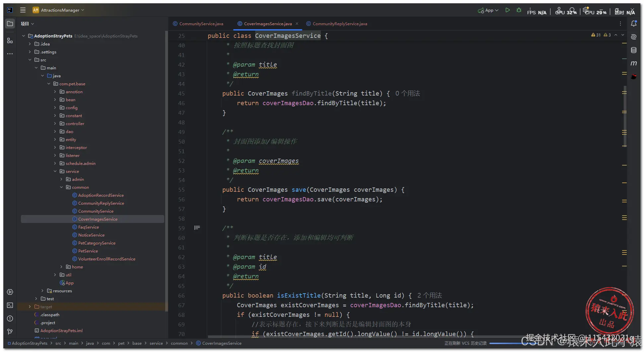Debug the App configuration
The image size is (644, 352).
[519, 10]
